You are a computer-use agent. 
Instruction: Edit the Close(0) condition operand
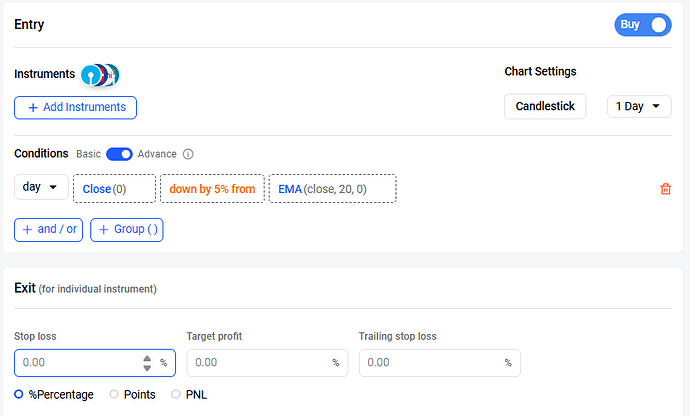[x=114, y=189]
